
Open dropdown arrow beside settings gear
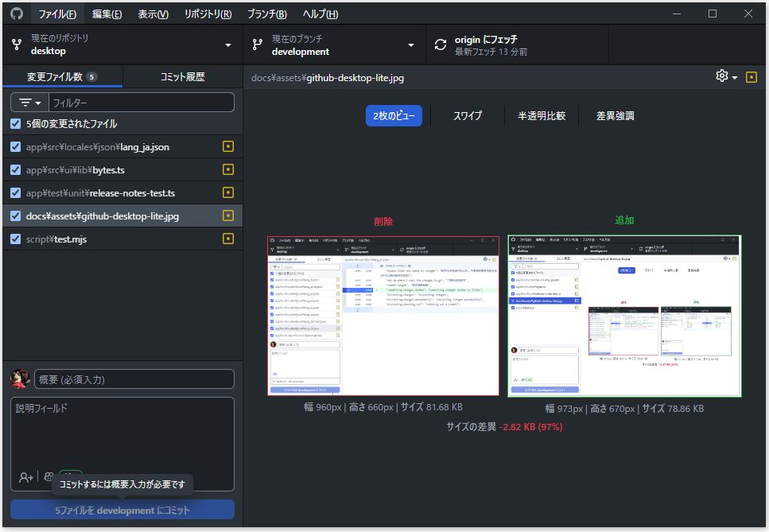[x=735, y=77]
